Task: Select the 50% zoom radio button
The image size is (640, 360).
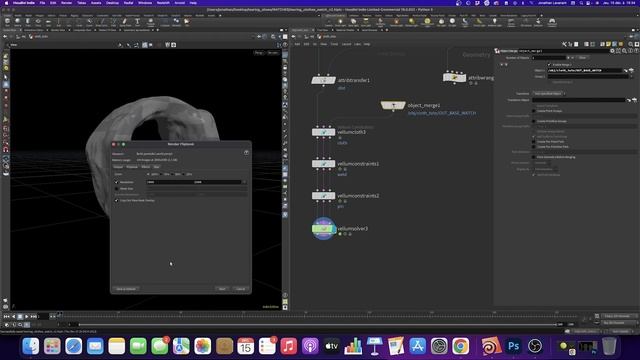Action: point(173,174)
